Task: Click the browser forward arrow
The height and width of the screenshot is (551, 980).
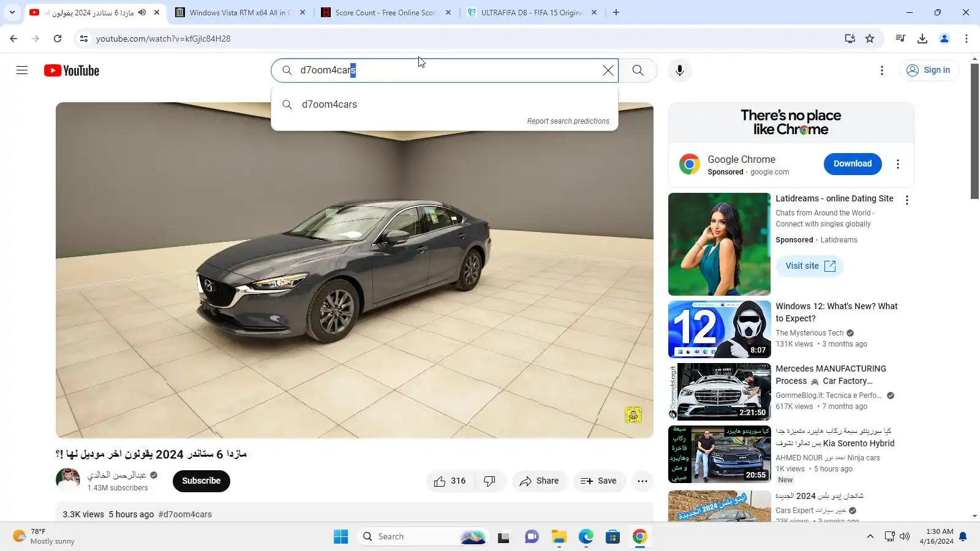Action: pos(36,39)
